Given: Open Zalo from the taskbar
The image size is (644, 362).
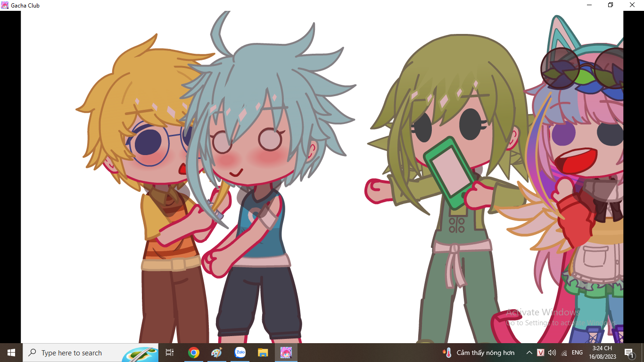Looking at the screenshot, I should pos(240,353).
